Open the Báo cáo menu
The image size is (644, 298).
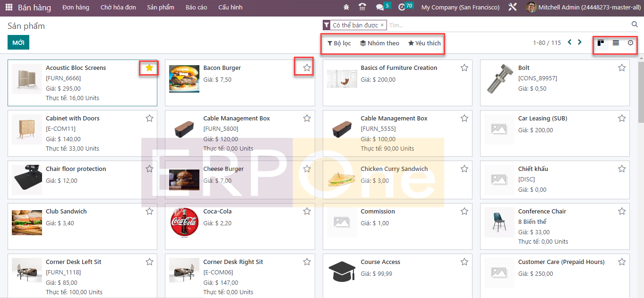coord(196,8)
